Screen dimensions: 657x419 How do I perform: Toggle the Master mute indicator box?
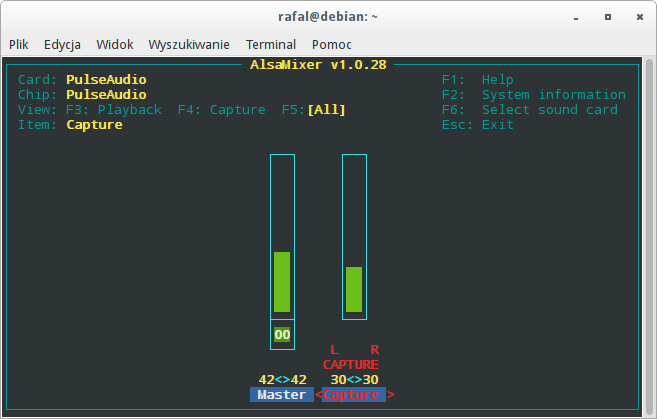click(x=282, y=334)
